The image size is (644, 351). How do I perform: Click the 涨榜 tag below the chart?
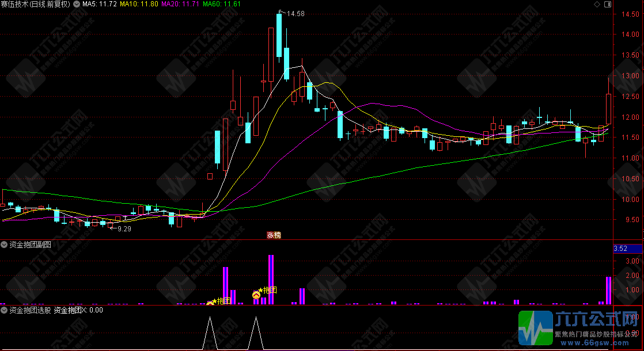(274, 235)
